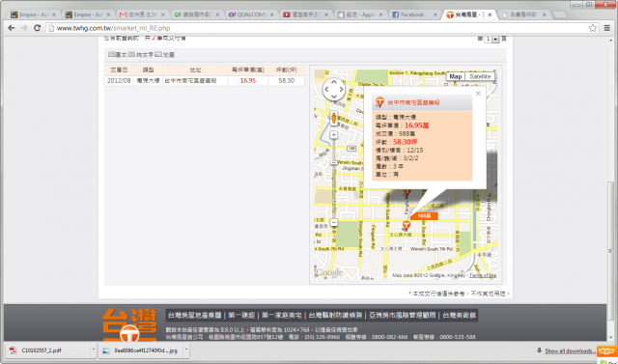Switch to the Apple settings tab

[x=360, y=14]
